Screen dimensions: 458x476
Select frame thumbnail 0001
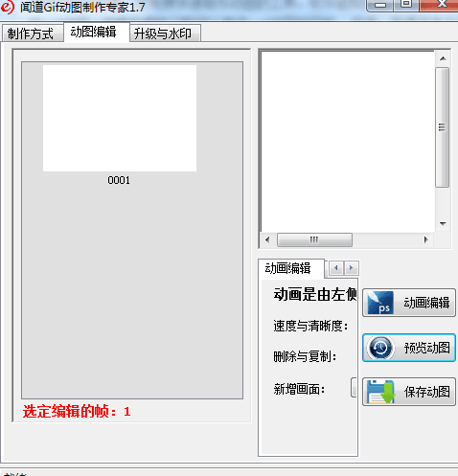coord(120,118)
